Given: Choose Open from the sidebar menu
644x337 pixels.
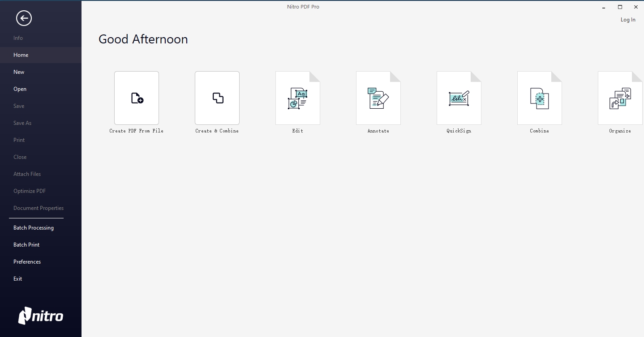Looking at the screenshot, I should (20, 89).
